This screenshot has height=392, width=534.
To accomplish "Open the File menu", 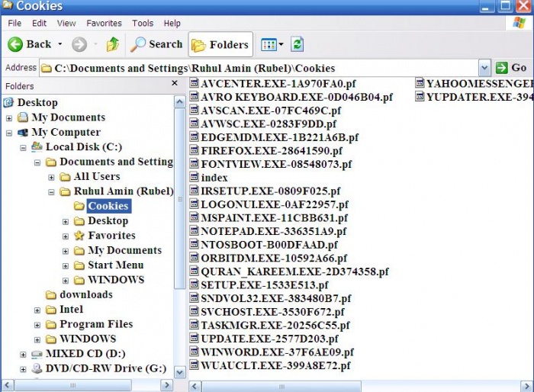I will point(14,23).
